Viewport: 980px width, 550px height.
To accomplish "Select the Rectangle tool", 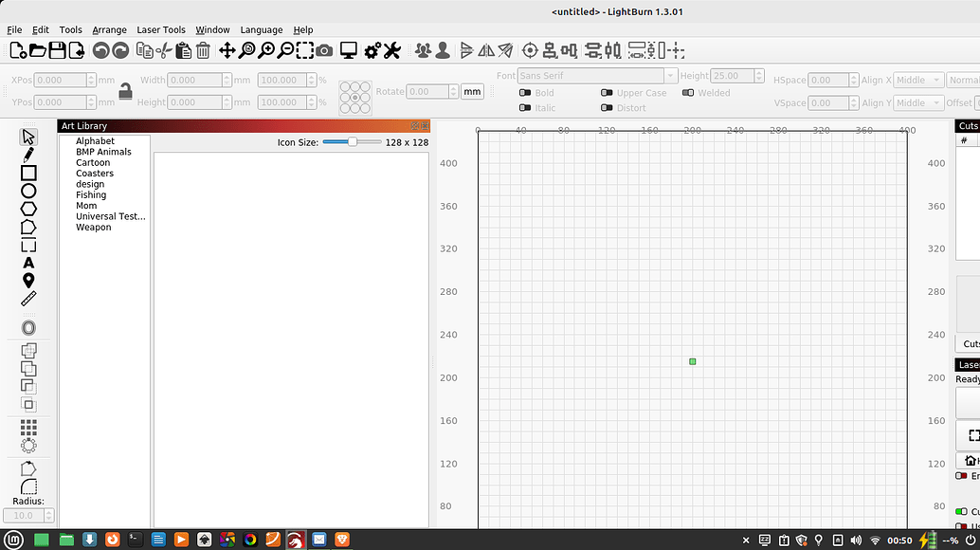I will (x=28, y=173).
